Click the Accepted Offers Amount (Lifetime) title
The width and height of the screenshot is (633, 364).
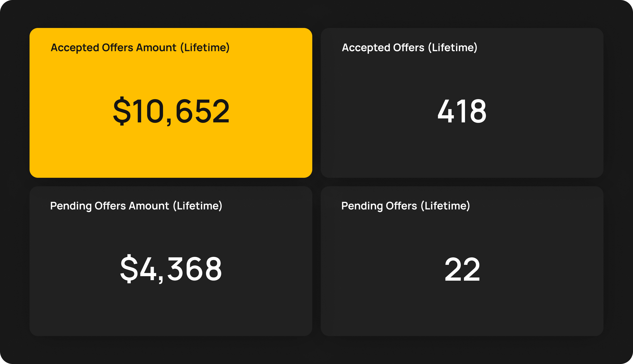tap(140, 48)
